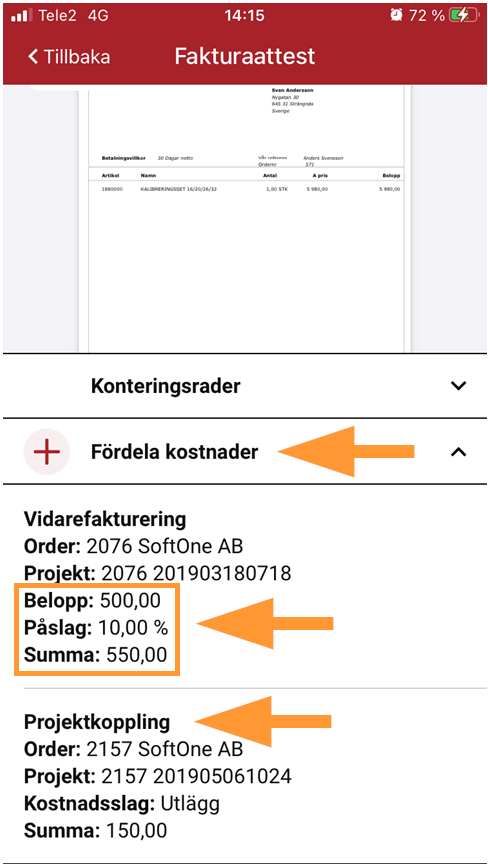
Task: Tap the battery icon in status bar
Action: 464,15
